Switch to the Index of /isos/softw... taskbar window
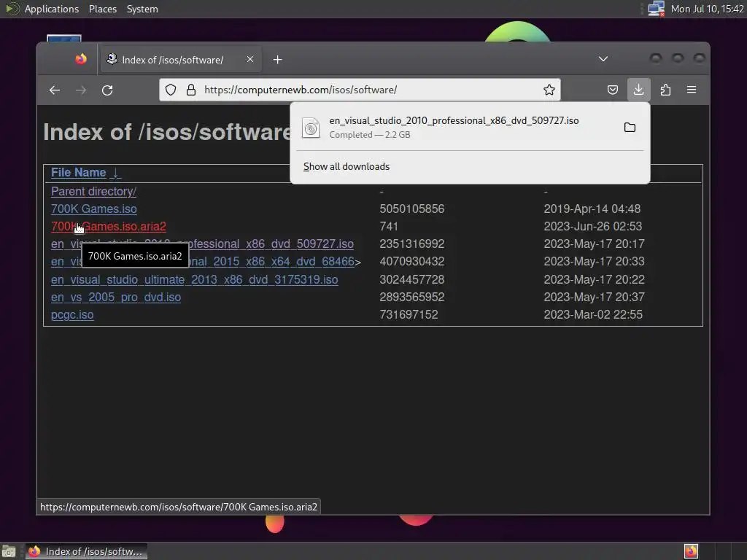 point(86,551)
